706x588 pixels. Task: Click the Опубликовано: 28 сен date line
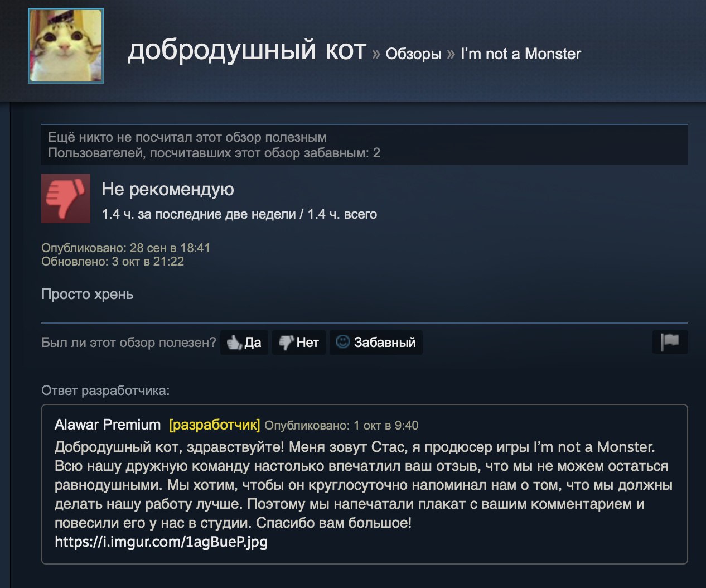[x=126, y=248]
